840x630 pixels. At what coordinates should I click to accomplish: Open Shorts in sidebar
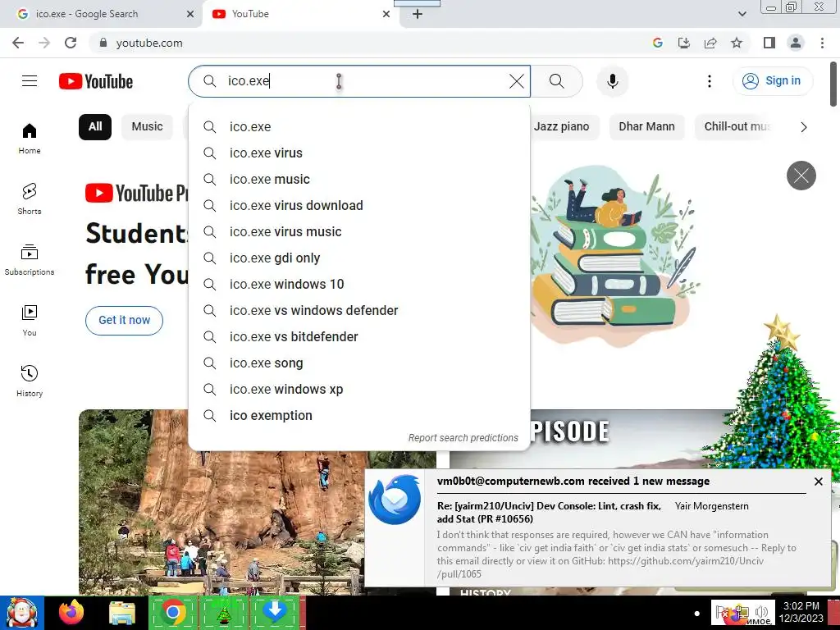pos(30,199)
